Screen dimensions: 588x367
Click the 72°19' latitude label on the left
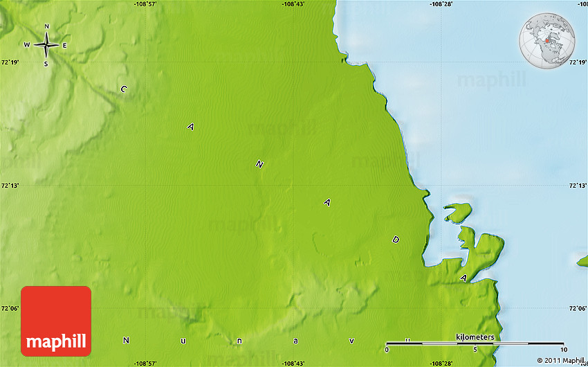coord(10,62)
